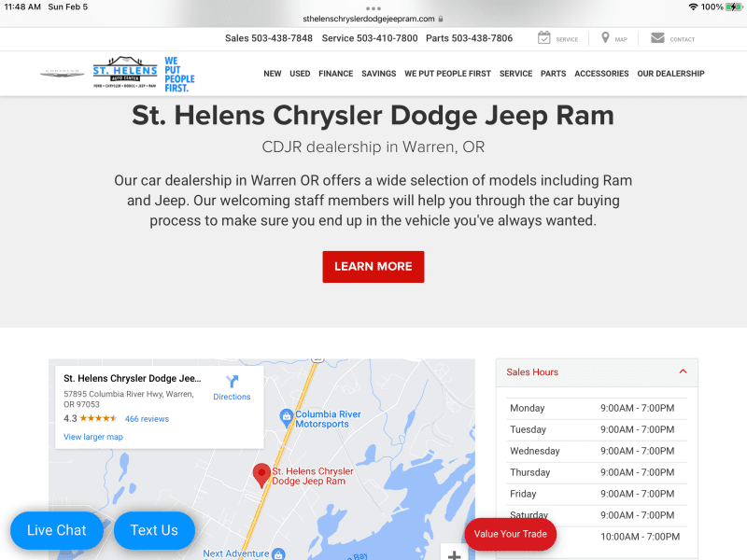The image size is (747, 560).
Task: Tap the lock icon beside the URL
Action: 441,19
